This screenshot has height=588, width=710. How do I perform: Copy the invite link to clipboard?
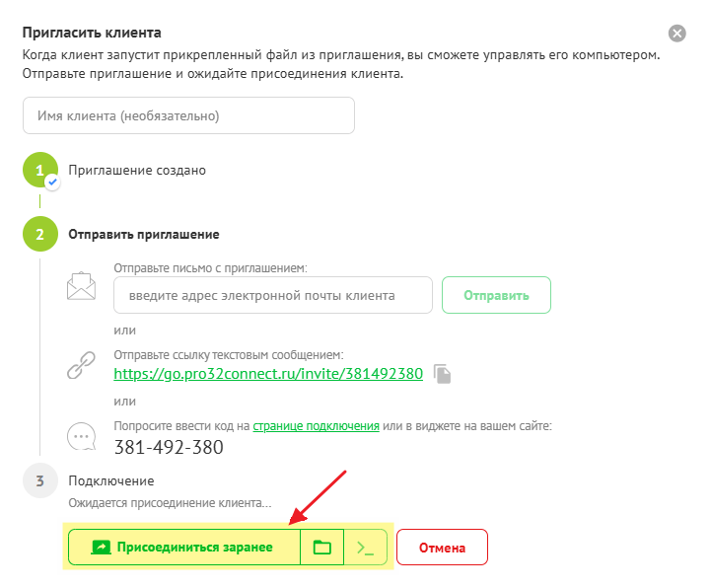444,375
